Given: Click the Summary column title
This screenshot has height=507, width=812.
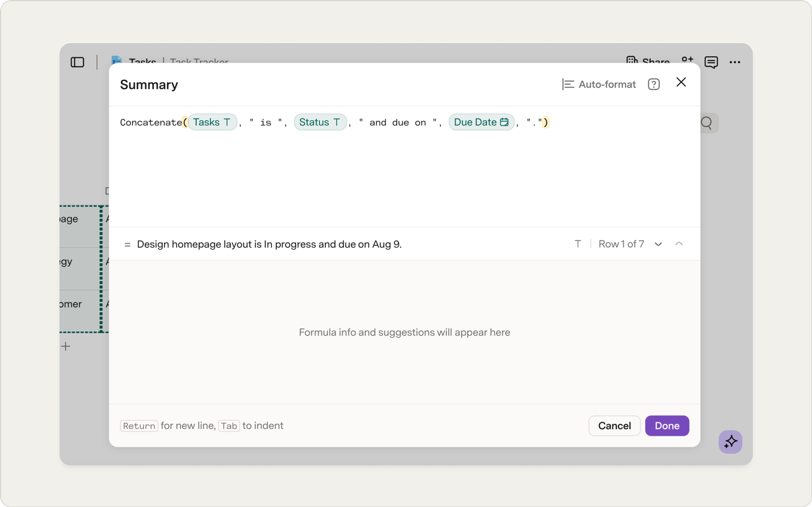Looking at the screenshot, I should click(149, 84).
